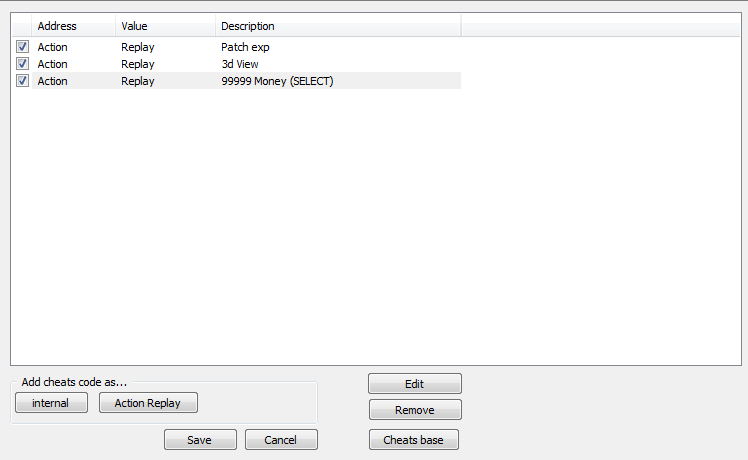Viewport: 748px width, 460px height.
Task: Disable the 99999 Money cheat checkbox
Action: [22, 81]
